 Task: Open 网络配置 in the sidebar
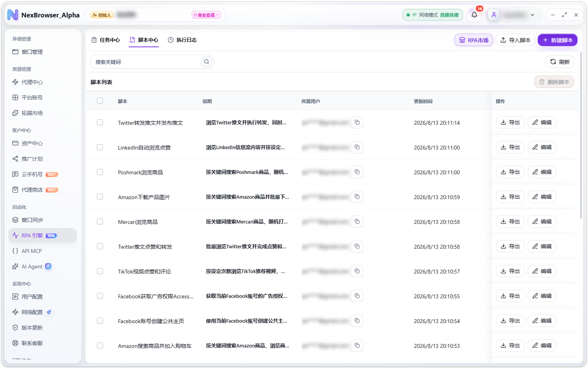point(43,312)
